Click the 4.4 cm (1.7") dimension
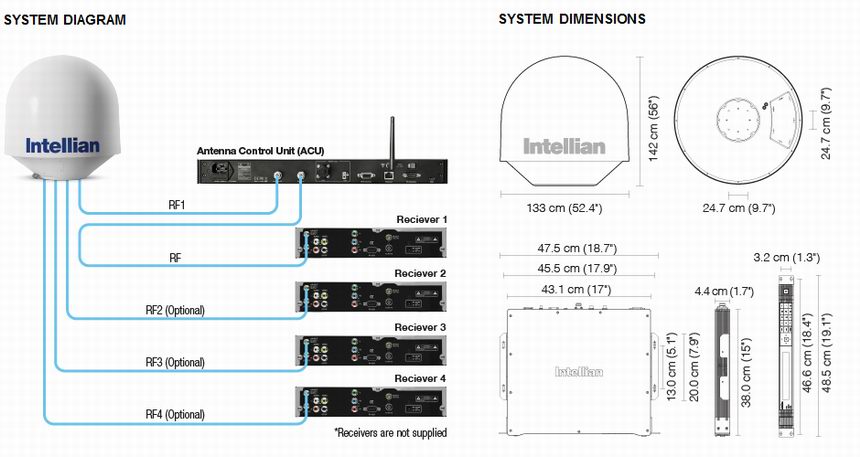The width and height of the screenshot is (860, 457). pos(724,291)
